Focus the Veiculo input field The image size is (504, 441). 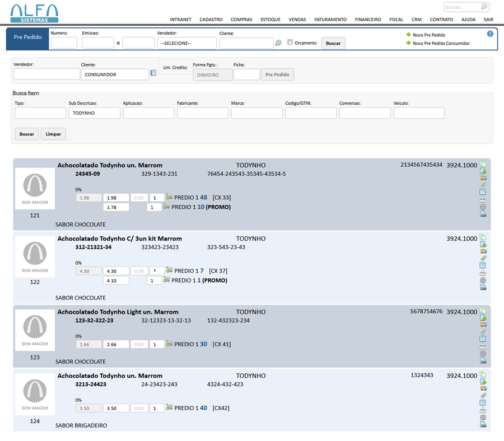[419, 113]
